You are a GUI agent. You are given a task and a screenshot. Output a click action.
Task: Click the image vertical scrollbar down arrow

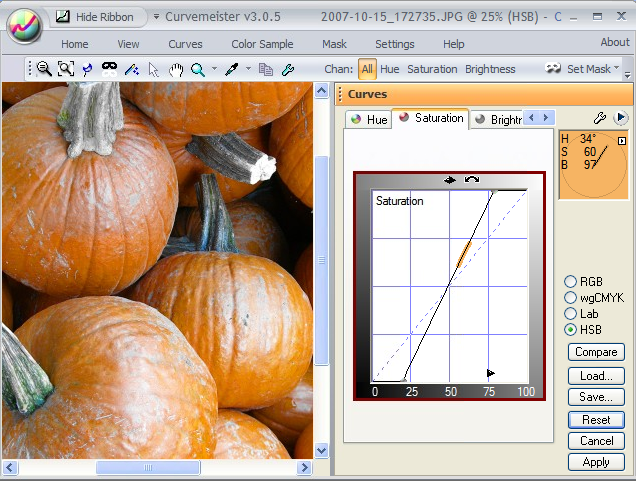322,450
